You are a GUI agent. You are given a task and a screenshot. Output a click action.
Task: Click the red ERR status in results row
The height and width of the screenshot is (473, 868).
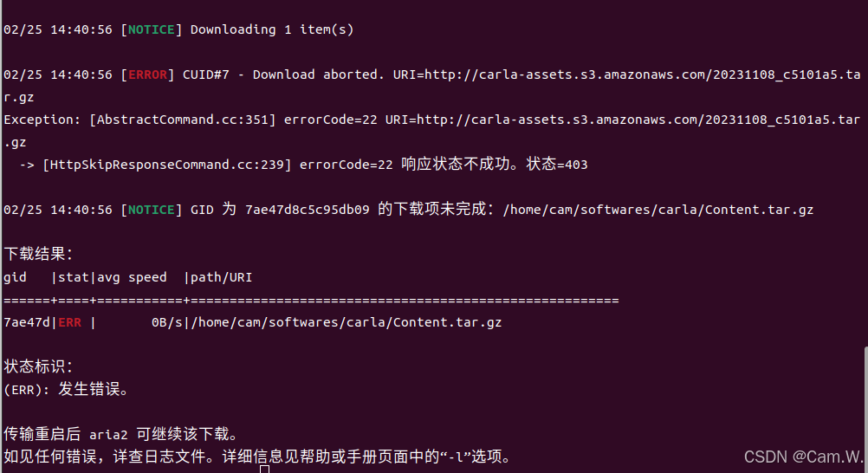coord(70,323)
